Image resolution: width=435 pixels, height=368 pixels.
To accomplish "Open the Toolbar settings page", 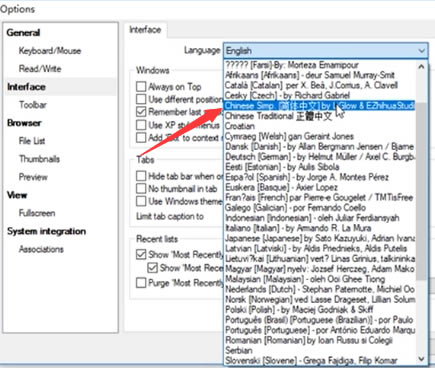I will 33,105.
